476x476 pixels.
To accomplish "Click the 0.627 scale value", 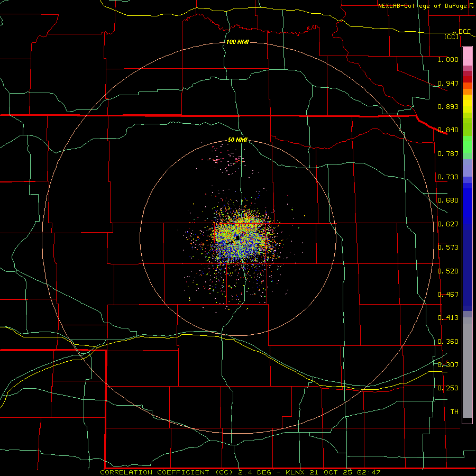I will (448, 224).
